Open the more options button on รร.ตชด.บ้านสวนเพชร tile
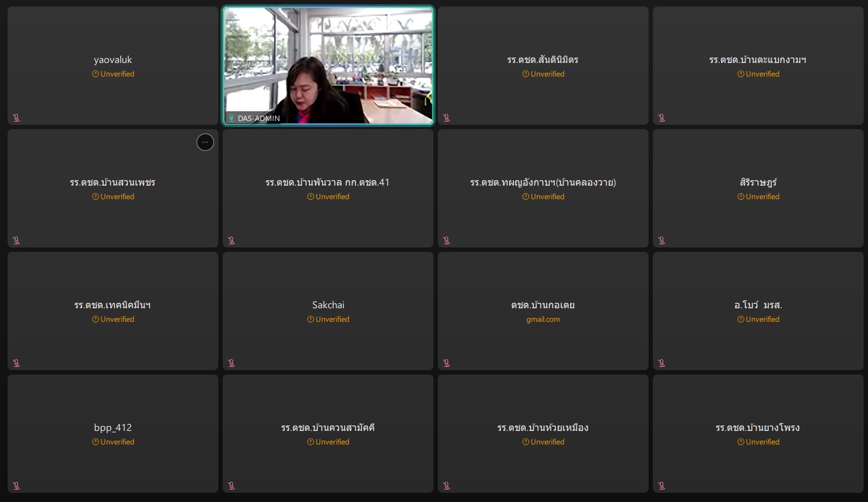868x502 pixels. pyautogui.click(x=205, y=142)
